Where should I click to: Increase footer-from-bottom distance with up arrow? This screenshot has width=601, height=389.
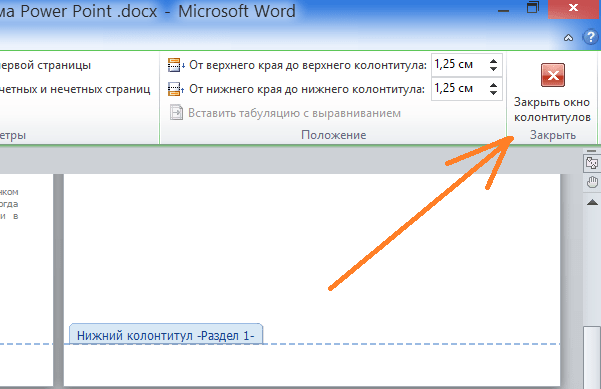[x=493, y=84]
